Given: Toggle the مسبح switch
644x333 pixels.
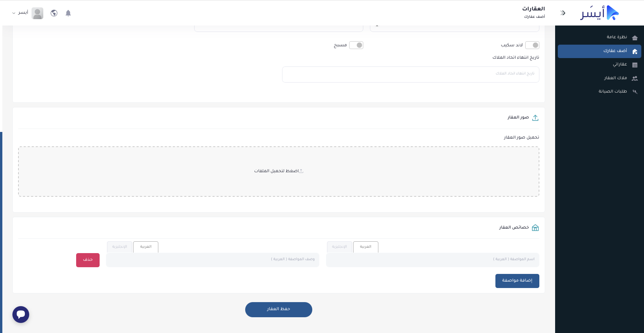Looking at the screenshot, I should click(x=356, y=45).
